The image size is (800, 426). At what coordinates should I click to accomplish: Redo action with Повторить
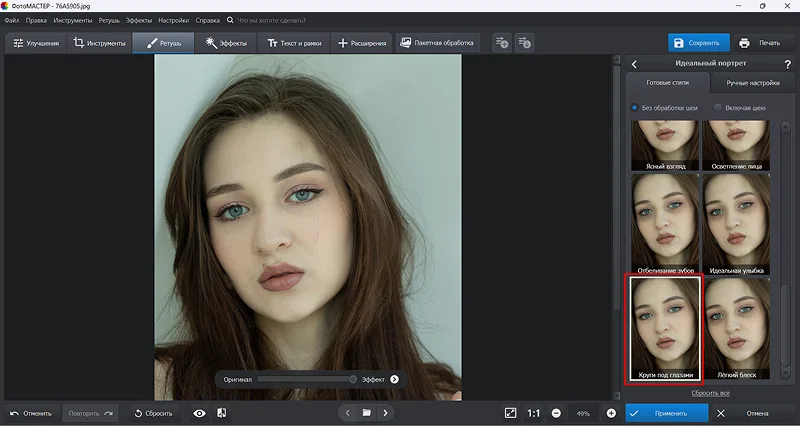pos(90,413)
